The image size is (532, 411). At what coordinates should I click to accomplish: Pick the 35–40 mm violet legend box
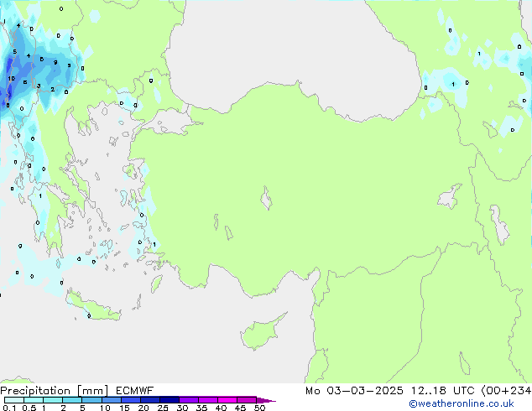pyautogui.click(x=208, y=400)
